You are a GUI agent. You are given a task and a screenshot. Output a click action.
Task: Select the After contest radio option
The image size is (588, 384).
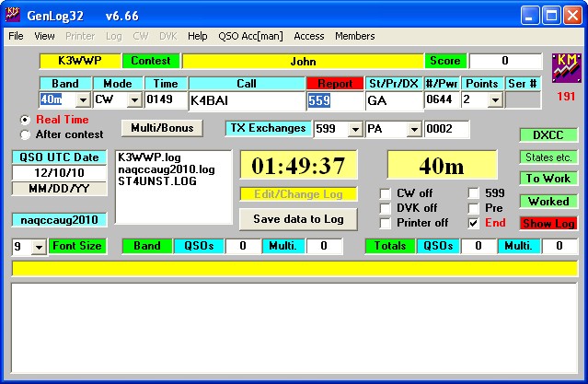(25, 134)
